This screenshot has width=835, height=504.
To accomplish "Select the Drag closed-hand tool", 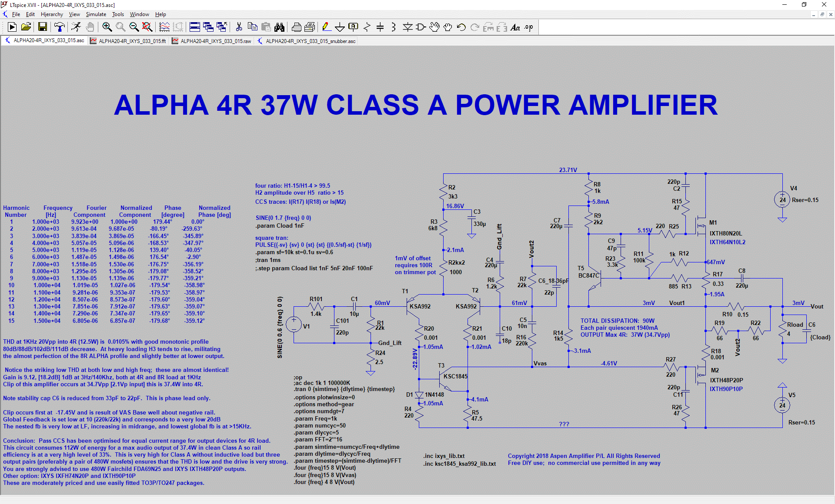I will tap(448, 27).
